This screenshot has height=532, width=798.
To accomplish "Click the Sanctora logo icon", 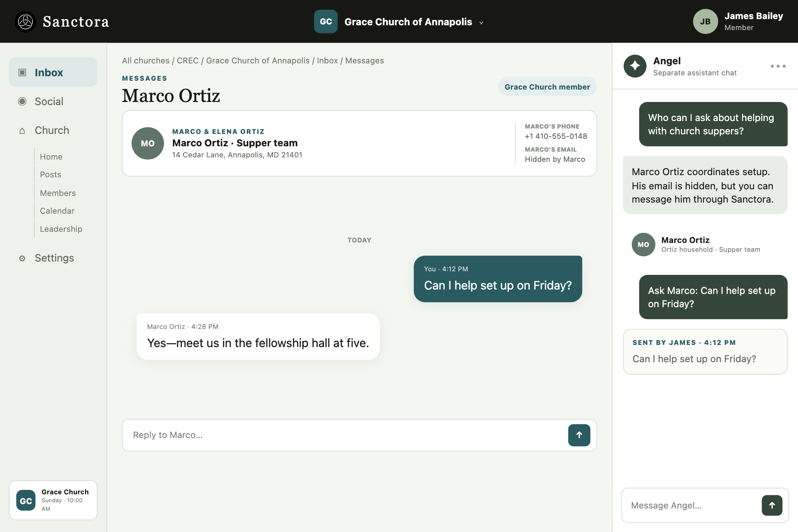I will pos(25,22).
